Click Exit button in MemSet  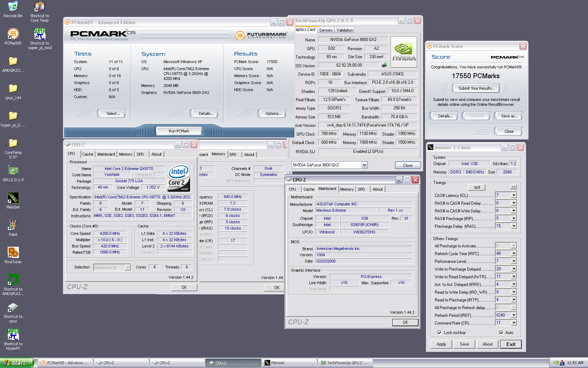(511, 344)
